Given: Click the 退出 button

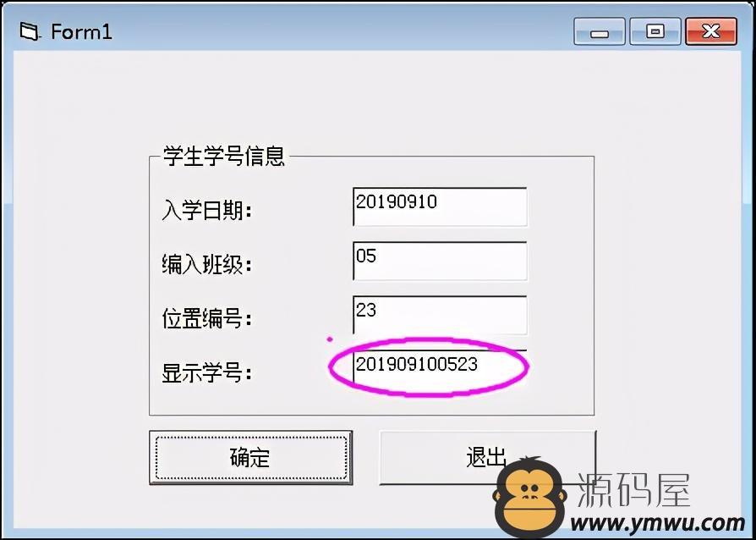Looking at the screenshot, I should tap(487, 458).
